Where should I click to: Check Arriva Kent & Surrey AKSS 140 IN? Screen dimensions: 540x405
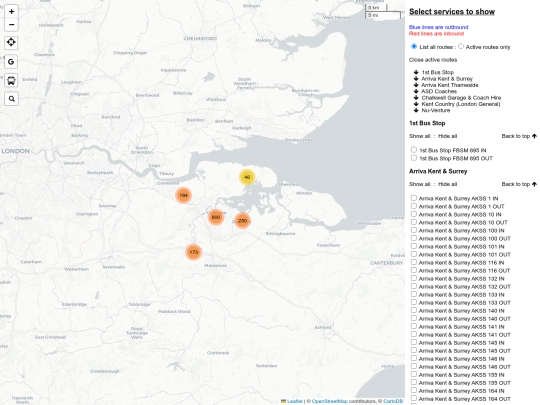coord(414,310)
